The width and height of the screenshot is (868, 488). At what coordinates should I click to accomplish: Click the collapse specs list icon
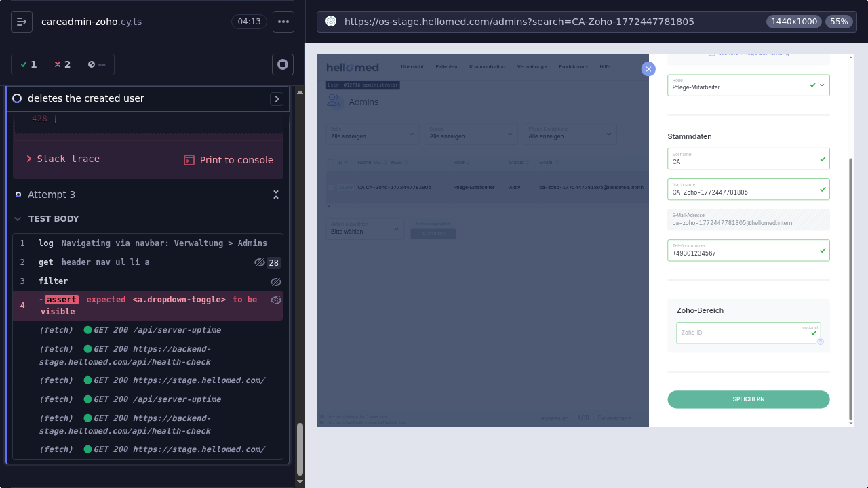click(22, 22)
